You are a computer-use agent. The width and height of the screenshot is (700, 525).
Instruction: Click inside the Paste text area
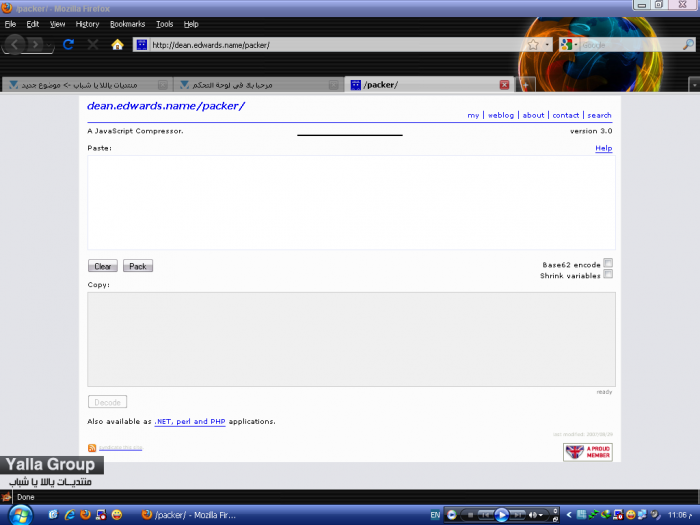pos(351,202)
